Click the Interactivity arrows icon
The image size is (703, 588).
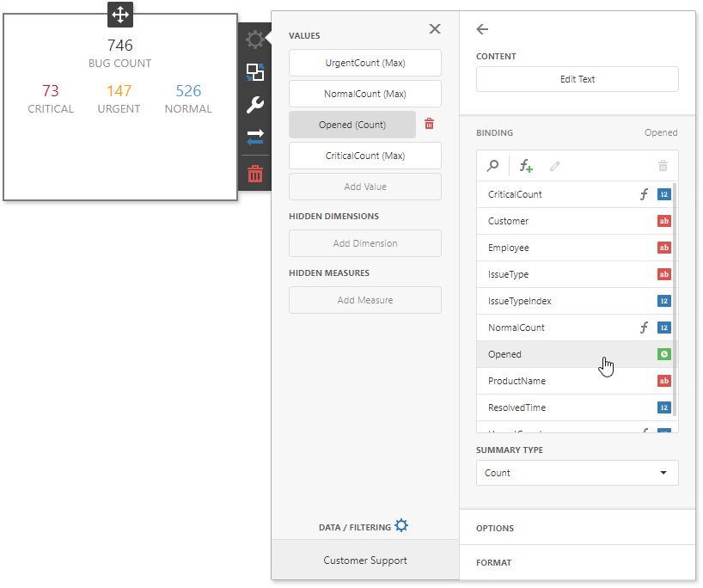[255, 137]
